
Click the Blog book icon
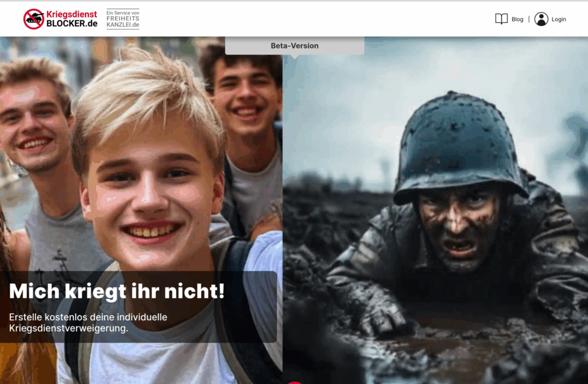coord(501,19)
